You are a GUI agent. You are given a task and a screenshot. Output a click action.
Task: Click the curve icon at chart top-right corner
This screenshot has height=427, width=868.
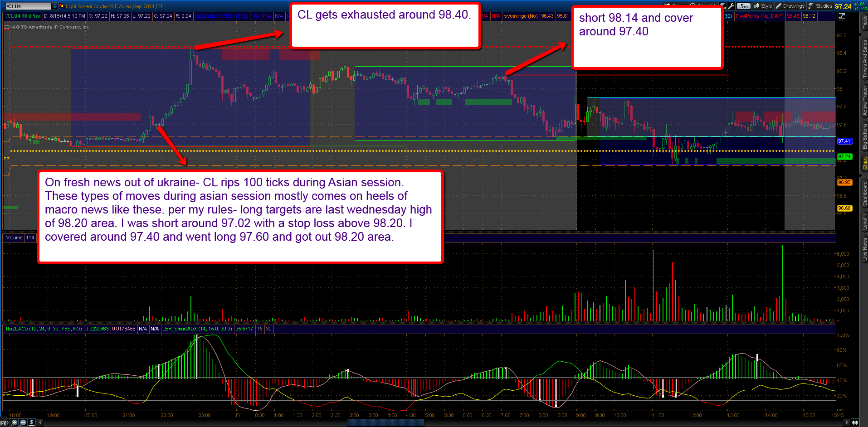coord(842,16)
